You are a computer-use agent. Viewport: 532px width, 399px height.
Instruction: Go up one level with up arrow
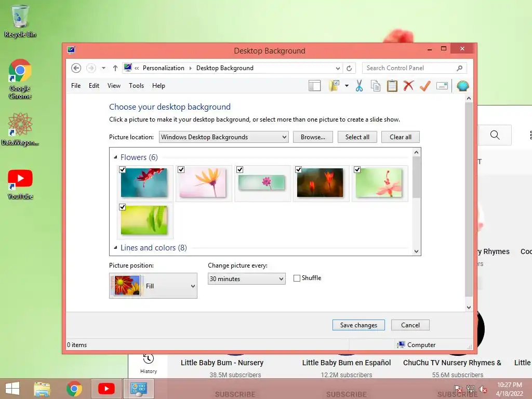pos(115,68)
